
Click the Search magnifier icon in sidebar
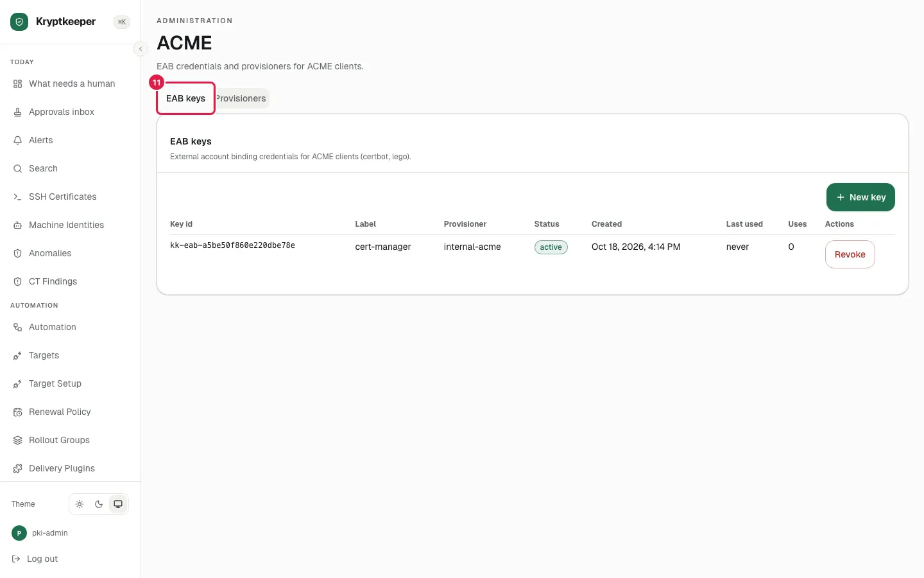click(x=17, y=168)
